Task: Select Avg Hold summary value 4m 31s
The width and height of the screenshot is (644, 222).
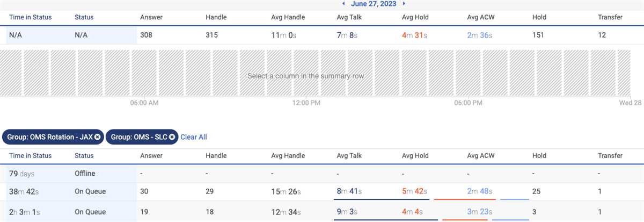Action: point(414,35)
